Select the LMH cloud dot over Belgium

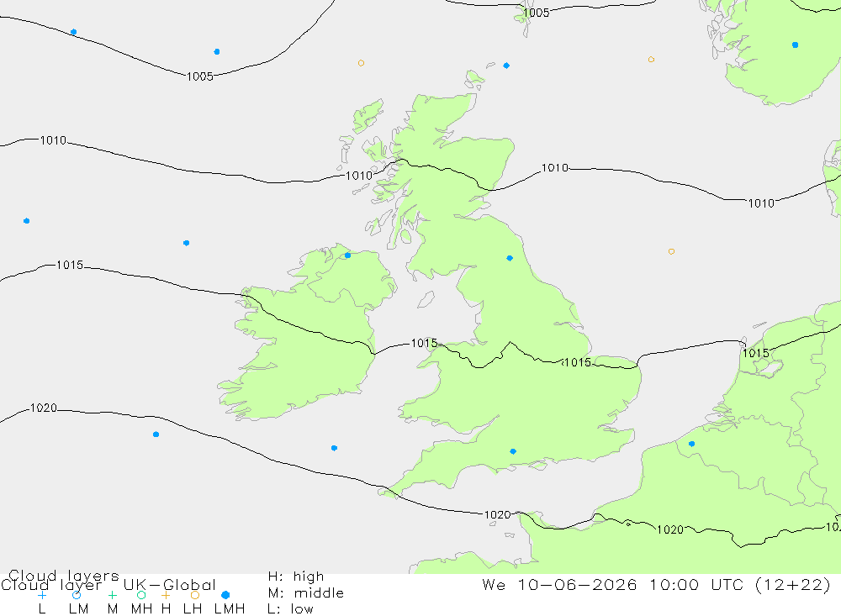coord(691,444)
